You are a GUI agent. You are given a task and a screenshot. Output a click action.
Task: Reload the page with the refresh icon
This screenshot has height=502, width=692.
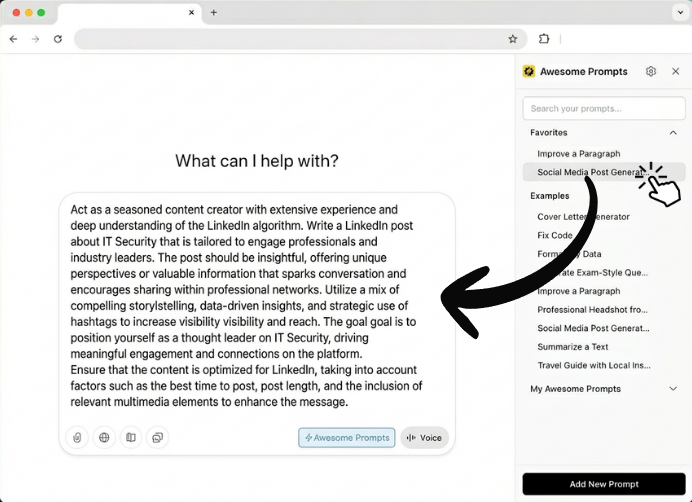pyautogui.click(x=58, y=39)
